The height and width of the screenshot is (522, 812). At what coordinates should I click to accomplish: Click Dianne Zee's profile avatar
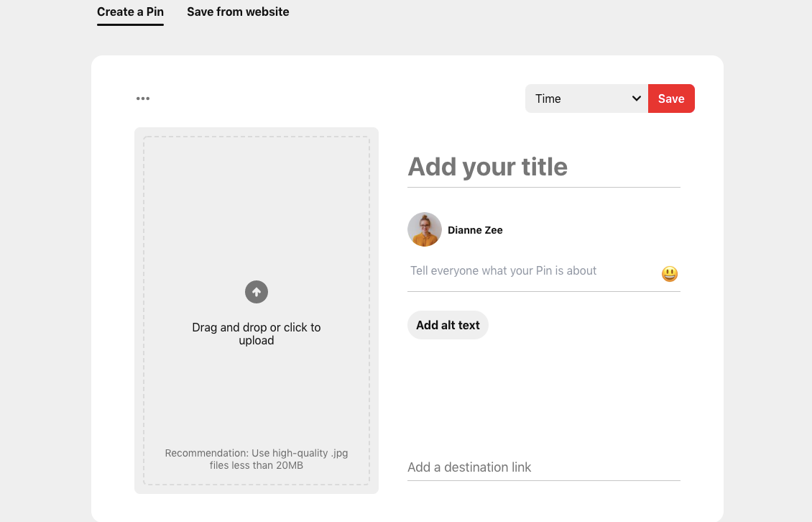[424, 229]
